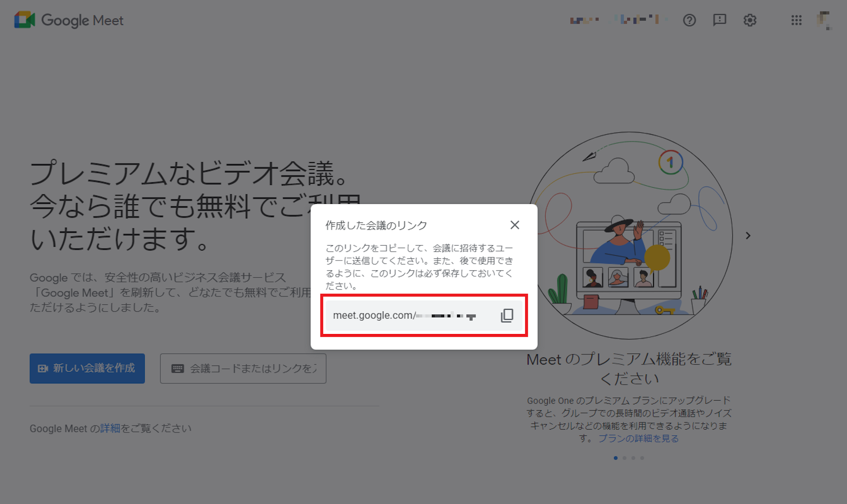Click the keyboard icon in code field

tap(178, 368)
